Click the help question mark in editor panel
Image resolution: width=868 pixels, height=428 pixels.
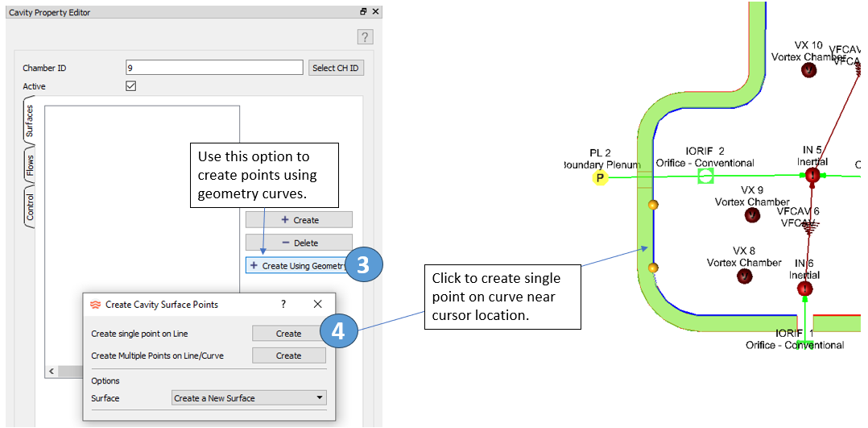pos(365,37)
